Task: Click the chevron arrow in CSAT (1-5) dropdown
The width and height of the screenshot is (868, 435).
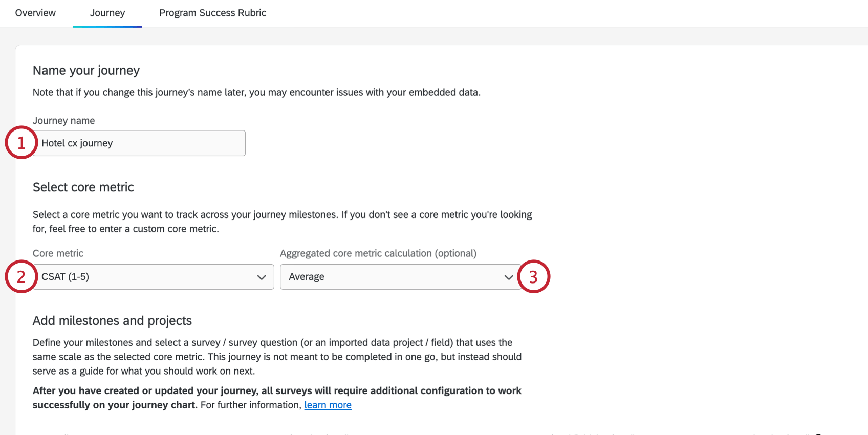Action: coord(262,277)
